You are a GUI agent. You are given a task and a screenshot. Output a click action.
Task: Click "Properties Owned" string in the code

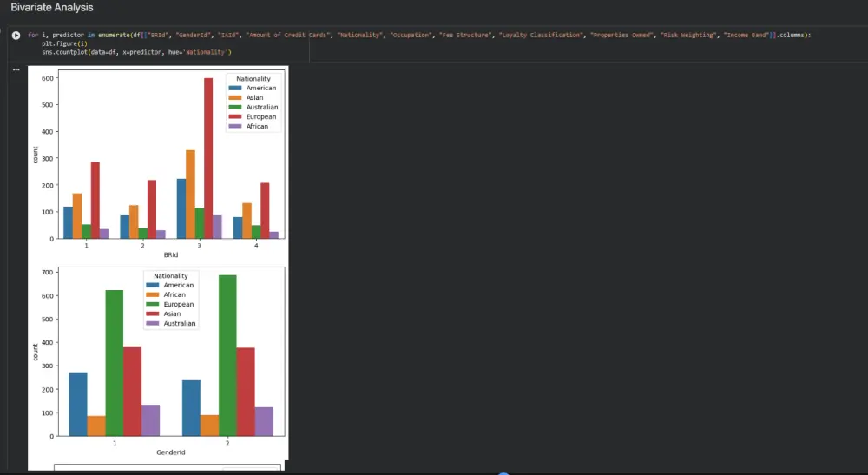point(621,35)
